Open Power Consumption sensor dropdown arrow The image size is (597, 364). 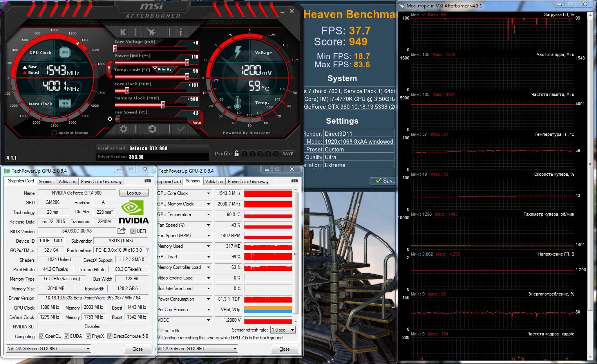[x=208, y=299]
